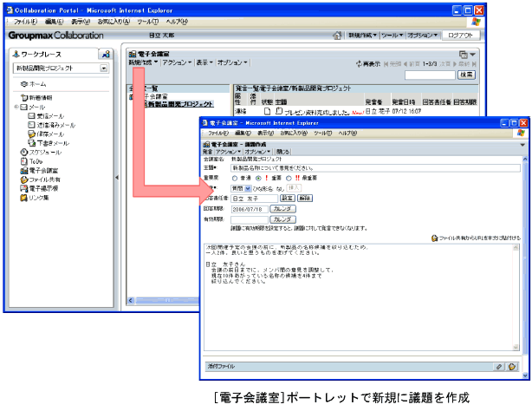
Task: Collapse the sidebar with the left-arrow handle
Action: point(117,177)
